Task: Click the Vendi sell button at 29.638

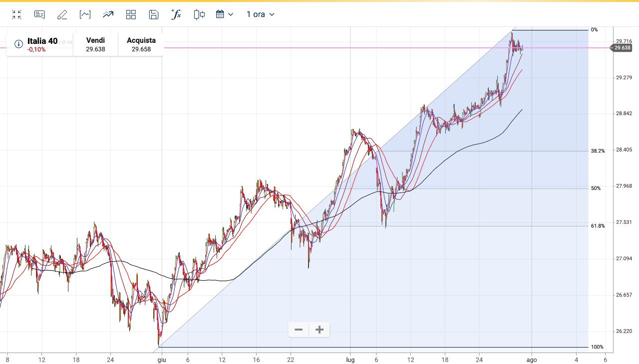Action: [x=95, y=44]
